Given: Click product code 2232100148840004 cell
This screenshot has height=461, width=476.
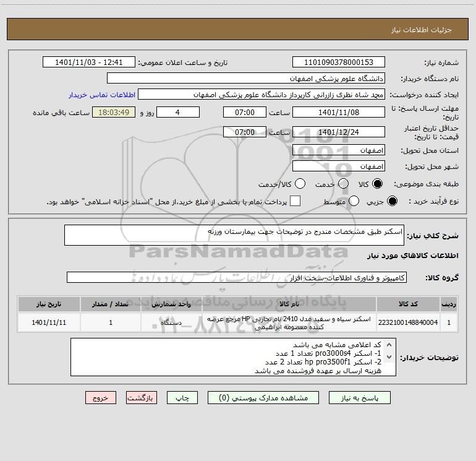Looking at the screenshot, I should coord(408,322).
